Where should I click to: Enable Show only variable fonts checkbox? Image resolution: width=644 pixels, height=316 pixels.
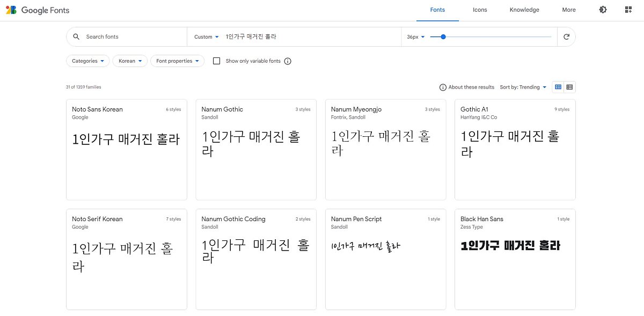point(216,61)
